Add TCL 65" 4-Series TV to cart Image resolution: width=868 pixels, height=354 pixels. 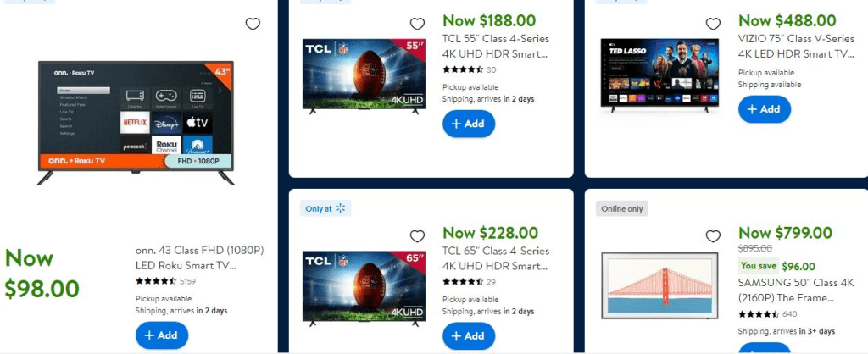point(468,335)
